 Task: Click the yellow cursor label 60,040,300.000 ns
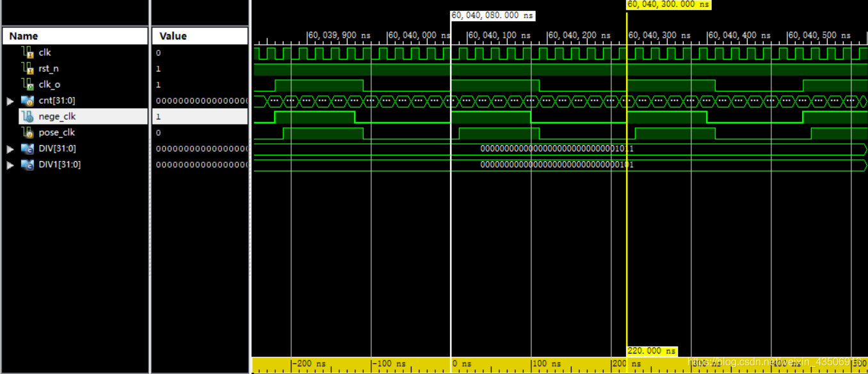point(668,4)
